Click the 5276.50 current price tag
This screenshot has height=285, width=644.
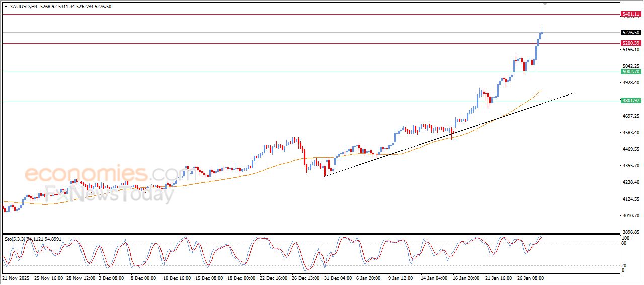(x=630, y=33)
